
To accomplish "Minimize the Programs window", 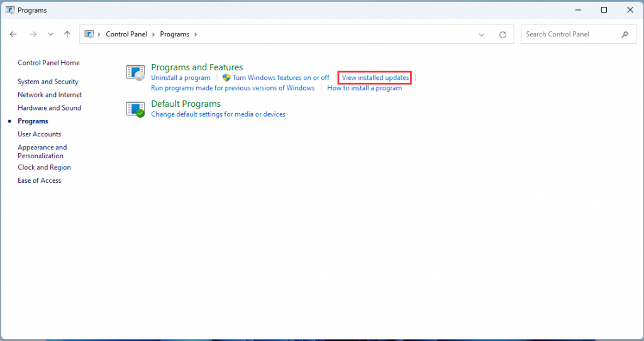I will point(579,10).
